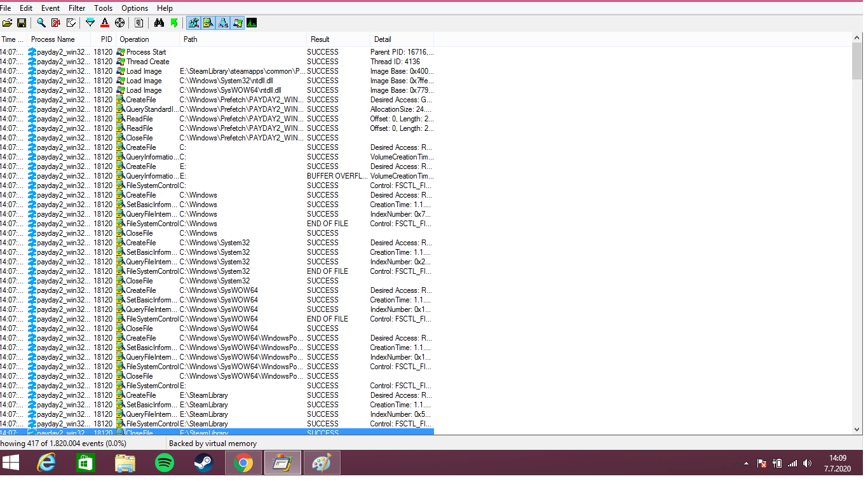This screenshot has width=868, height=488.
Task: Open the File menu
Action: pyautogui.click(x=6, y=8)
